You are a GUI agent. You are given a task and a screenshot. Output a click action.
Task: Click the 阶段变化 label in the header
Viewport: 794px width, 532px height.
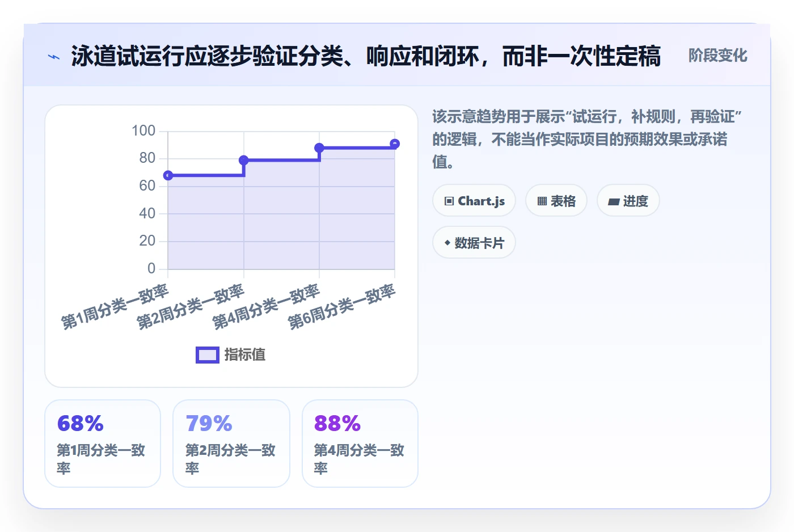point(717,56)
